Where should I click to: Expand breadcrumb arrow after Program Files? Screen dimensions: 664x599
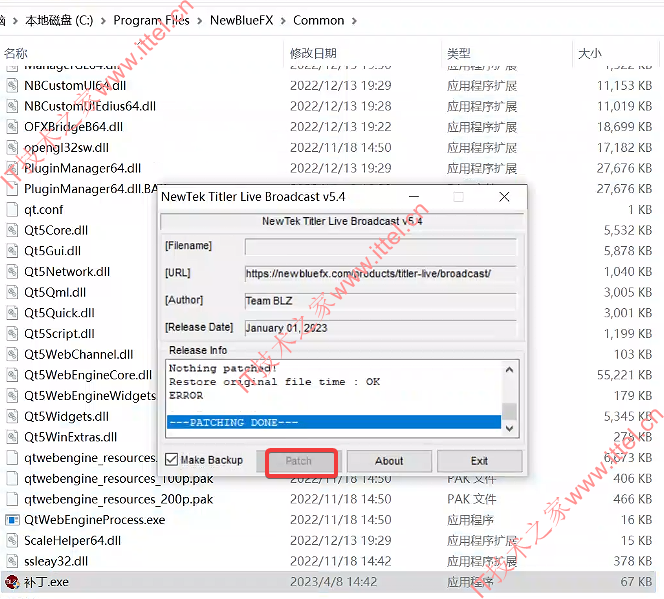[x=199, y=21]
